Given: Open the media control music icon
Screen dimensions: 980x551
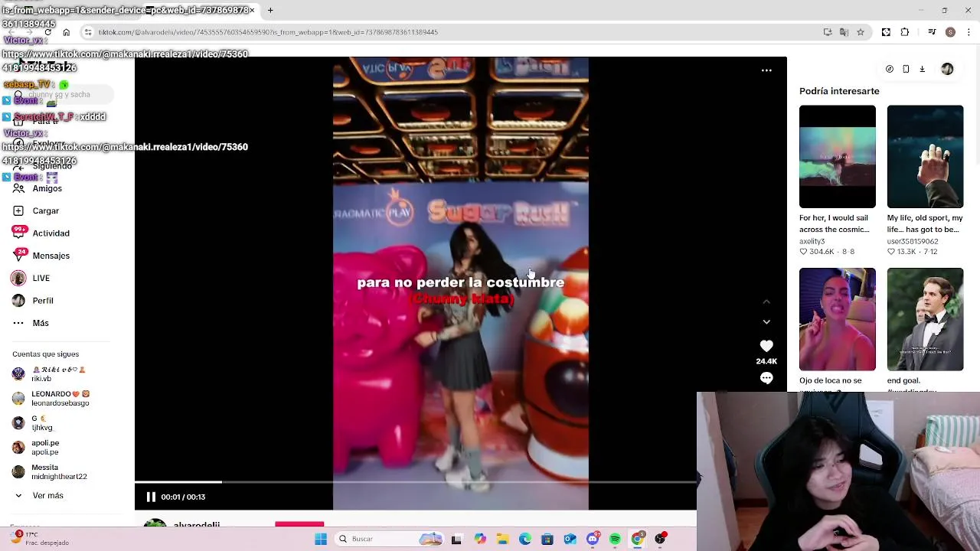Looking at the screenshot, I should pos(932,32).
